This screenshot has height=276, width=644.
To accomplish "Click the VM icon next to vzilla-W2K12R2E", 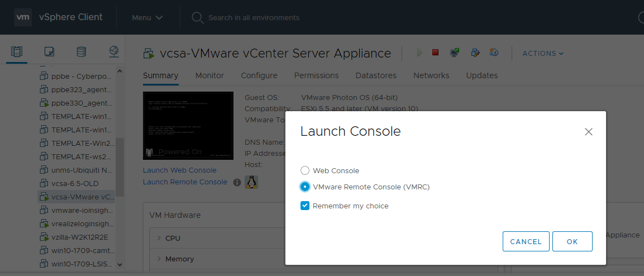I will click(44, 237).
